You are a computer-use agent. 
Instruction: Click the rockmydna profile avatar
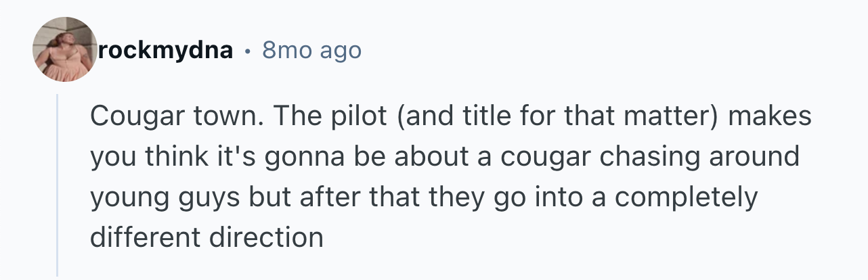66,49
